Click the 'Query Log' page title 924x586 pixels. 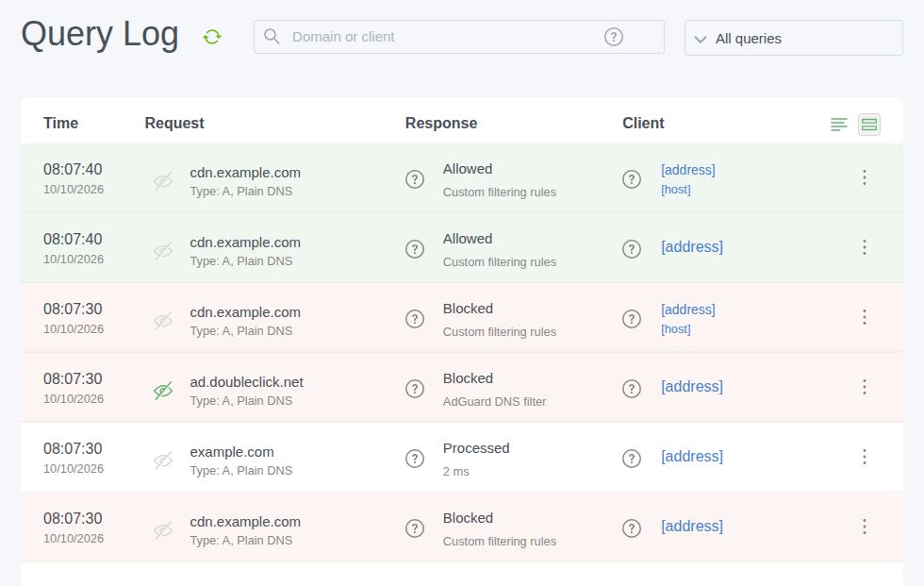point(100,35)
